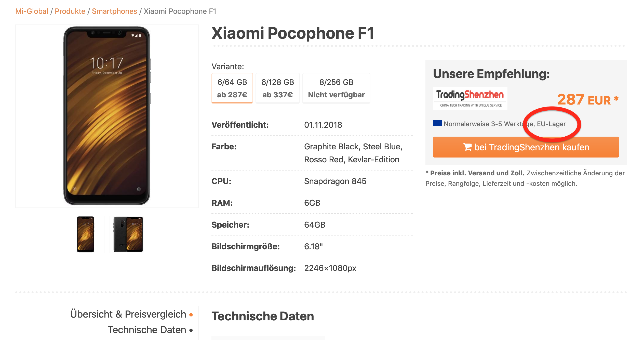
Task: Select the 8/256 GB variant
Action: 336,88
